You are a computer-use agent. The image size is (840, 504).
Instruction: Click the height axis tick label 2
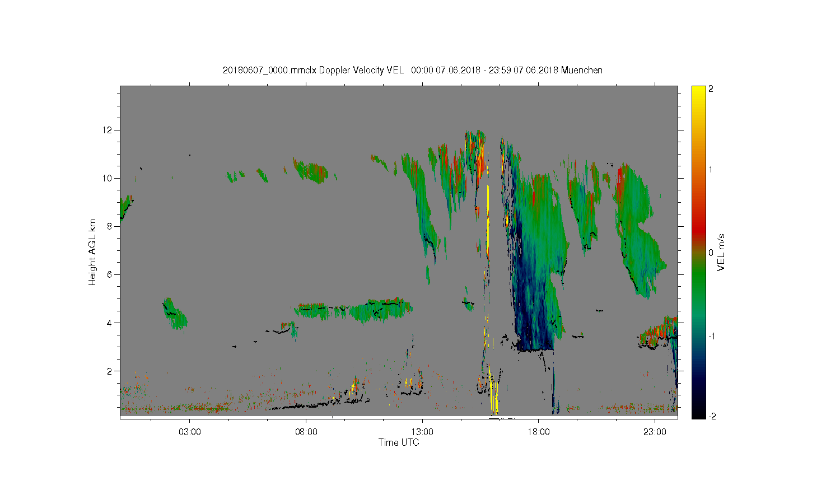coord(110,371)
